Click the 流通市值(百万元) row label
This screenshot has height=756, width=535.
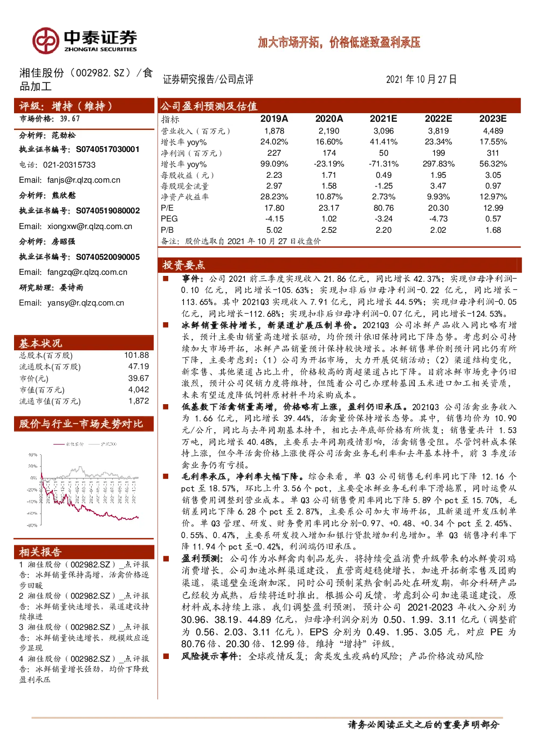coord(50,401)
